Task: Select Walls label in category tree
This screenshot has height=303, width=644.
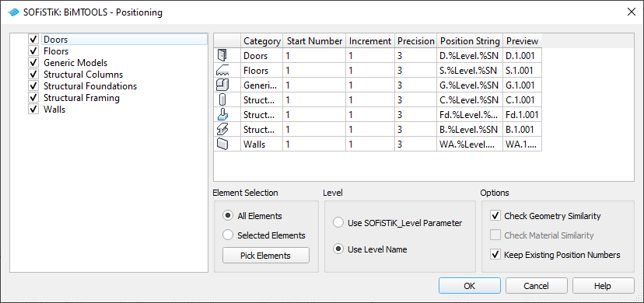Action: pos(54,110)
